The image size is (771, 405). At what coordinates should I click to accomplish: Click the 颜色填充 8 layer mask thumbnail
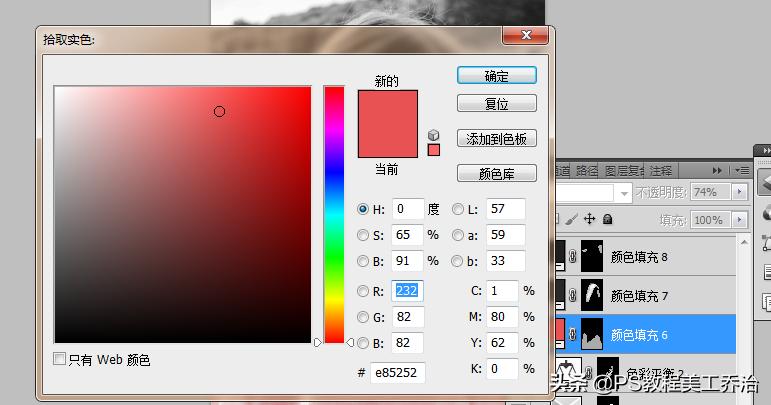click(x=592, y=256)
